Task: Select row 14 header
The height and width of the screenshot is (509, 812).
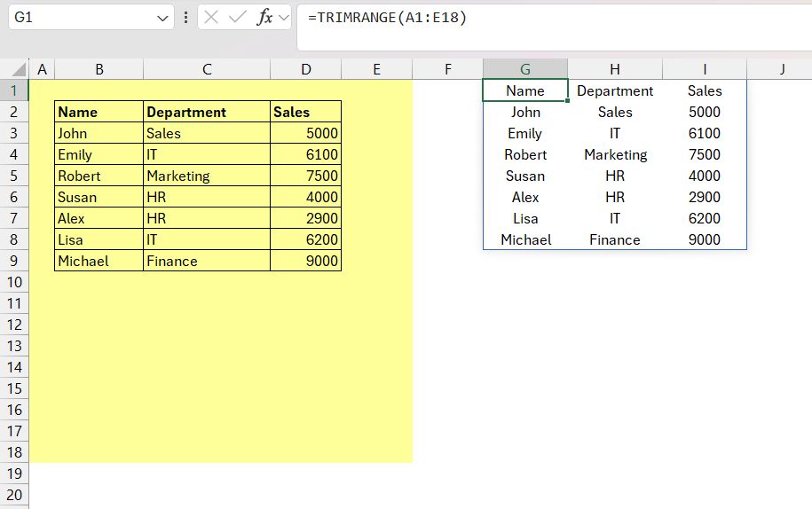Action: (14, 367)
